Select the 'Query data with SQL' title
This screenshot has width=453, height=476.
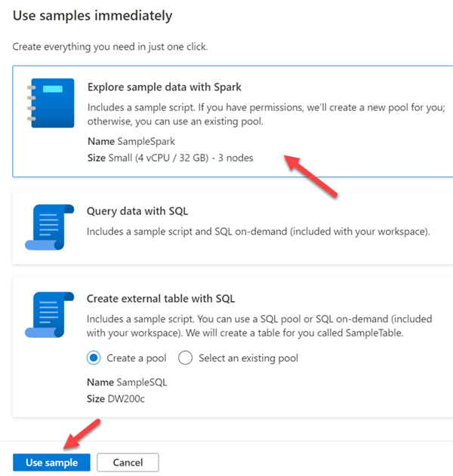click(137, 211)
